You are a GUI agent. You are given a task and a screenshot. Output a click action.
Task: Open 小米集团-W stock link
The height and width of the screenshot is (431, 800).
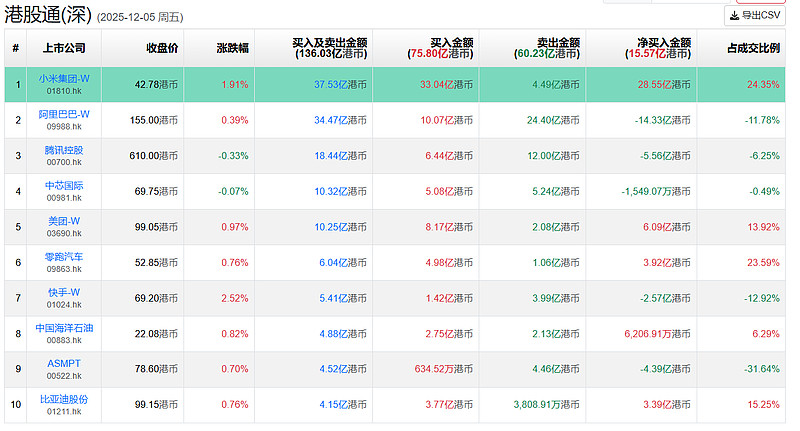coord(64,78)
